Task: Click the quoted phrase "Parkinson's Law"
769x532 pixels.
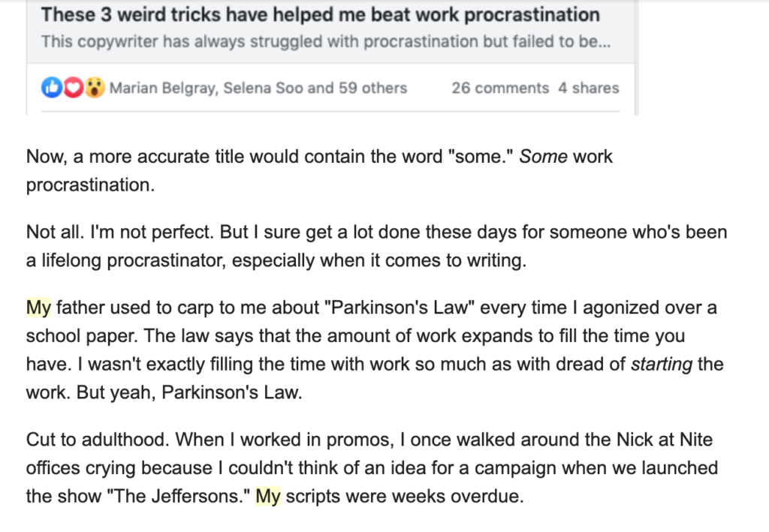Action: [x=399, y=308]
